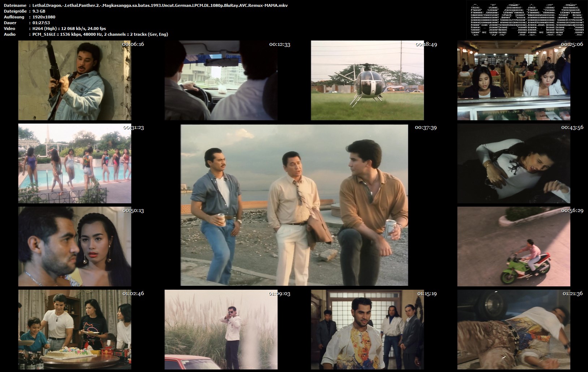Click the 00:06:16 timestamp
This screenshot has height=372, width=588.
(133, 44)
